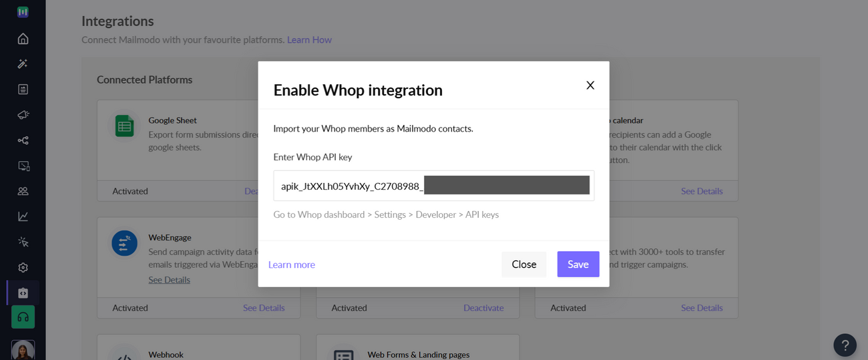Screen dimensions: 868x360
Task: Click the Integrations page heading
Action: (x=118, y=21)
